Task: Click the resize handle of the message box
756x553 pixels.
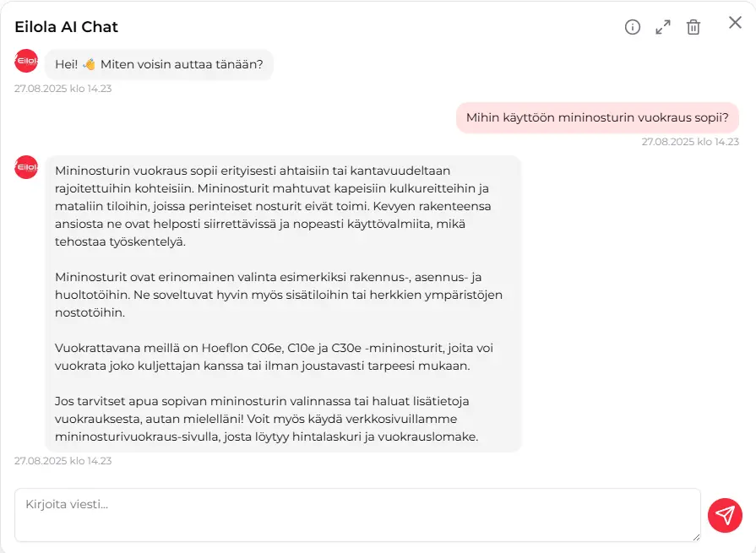Action: coord(696,537)
